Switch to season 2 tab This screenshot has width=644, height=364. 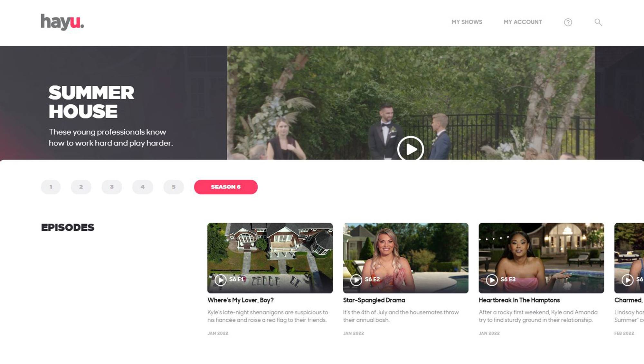(81, 187)
